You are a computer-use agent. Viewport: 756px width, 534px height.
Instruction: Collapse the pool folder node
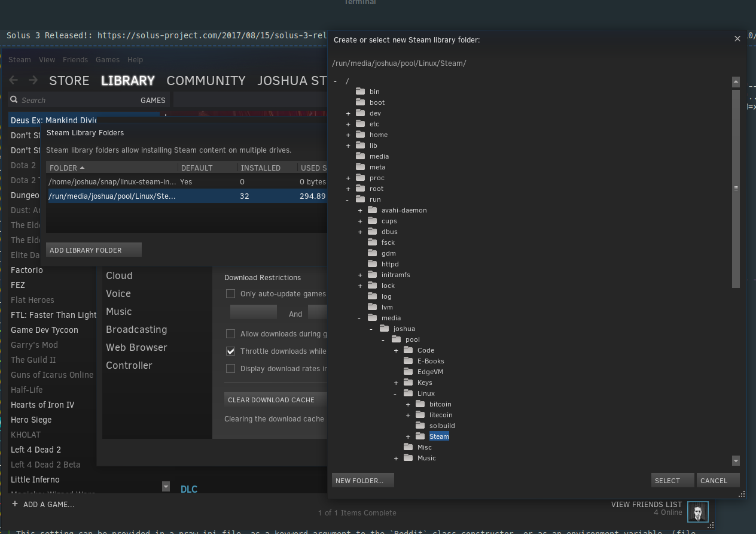click(x=383, y=339)
